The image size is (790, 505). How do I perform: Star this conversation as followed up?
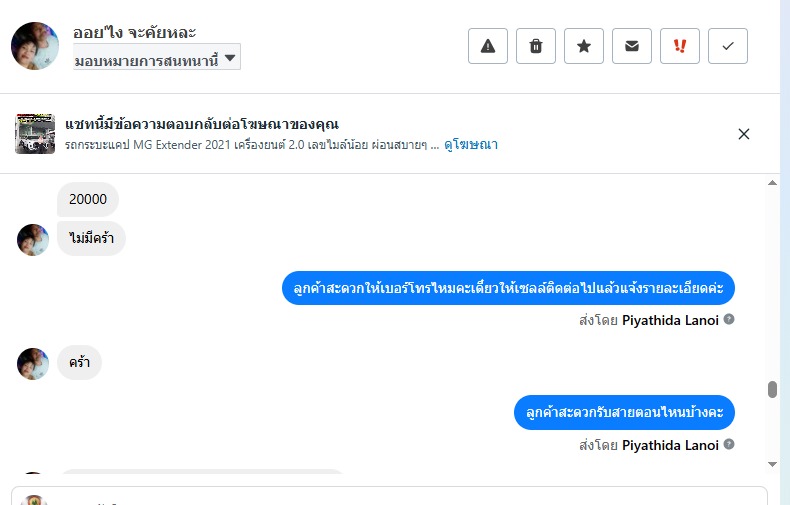tap(584, 46)
